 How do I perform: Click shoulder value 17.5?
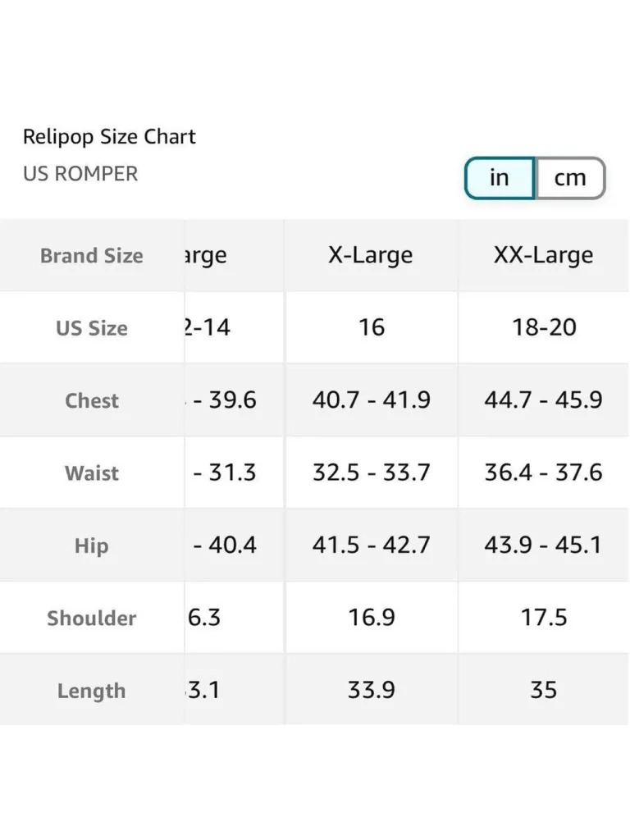(544, 618)
